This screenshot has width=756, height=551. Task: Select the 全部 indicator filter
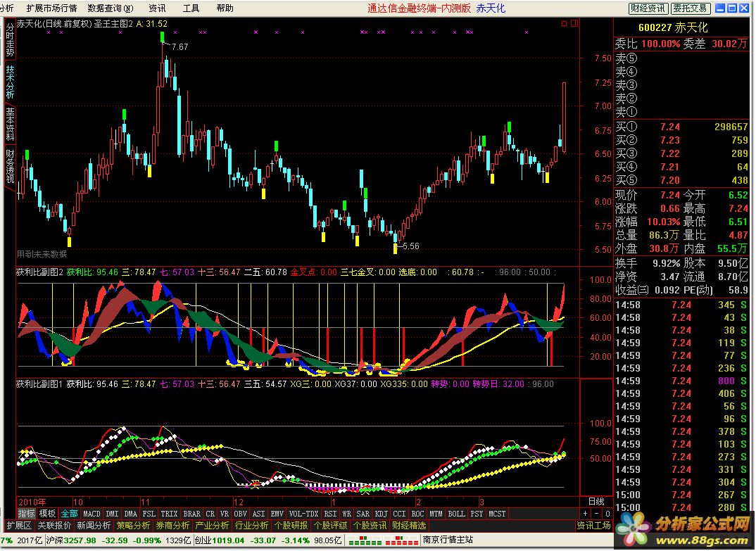[69, 514]
